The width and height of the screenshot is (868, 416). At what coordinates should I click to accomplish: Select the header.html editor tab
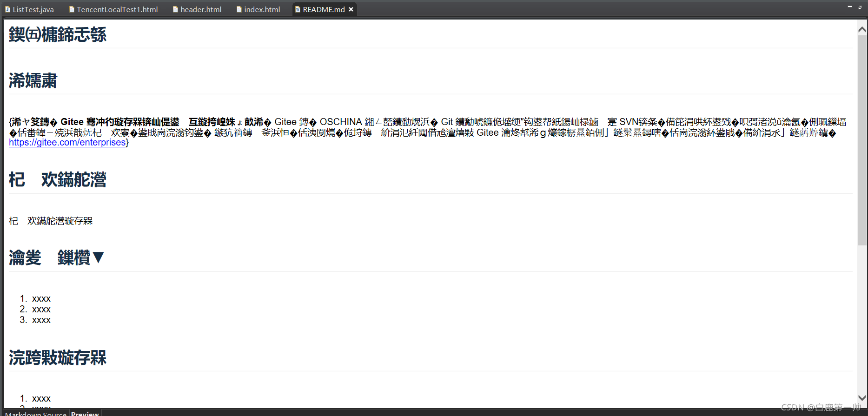click(197, 9)
